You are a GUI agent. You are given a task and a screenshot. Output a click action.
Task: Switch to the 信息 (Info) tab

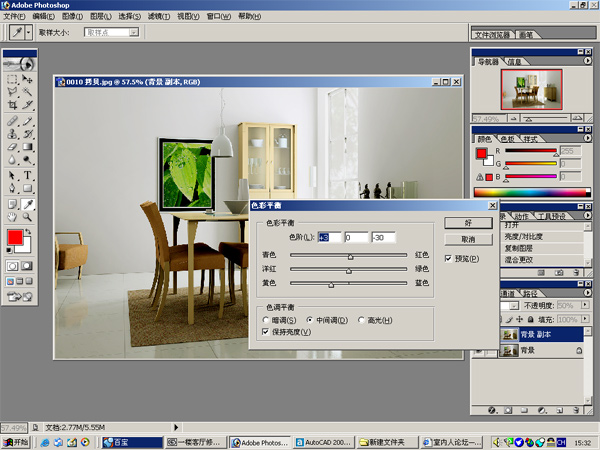click(x=514, y=62)
